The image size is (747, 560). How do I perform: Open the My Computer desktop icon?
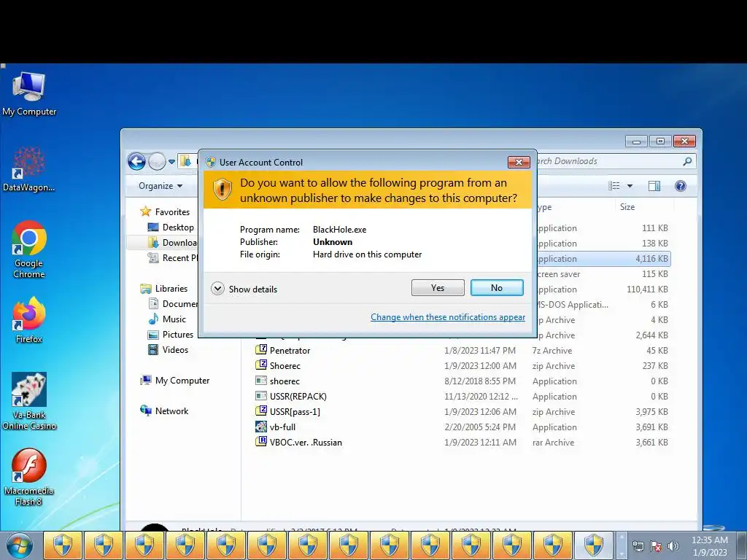29,94
